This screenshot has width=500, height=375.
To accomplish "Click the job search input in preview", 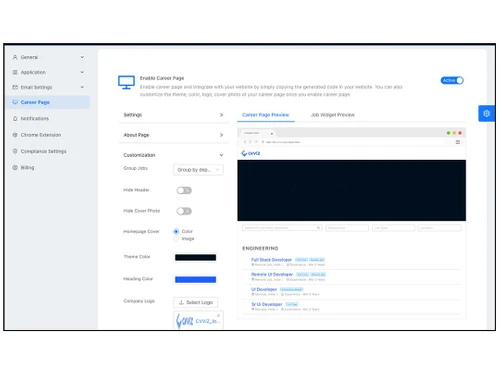I will [282, 228].
